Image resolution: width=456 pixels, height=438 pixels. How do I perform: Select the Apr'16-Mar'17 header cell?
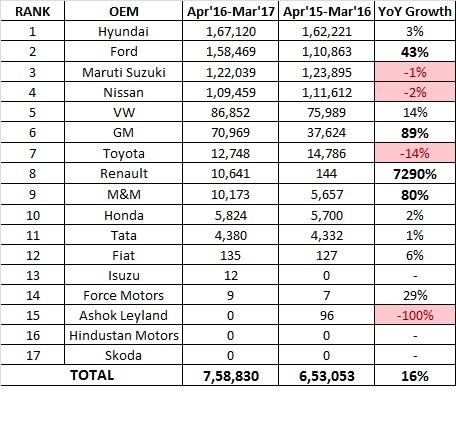click(x=231, y=11)
